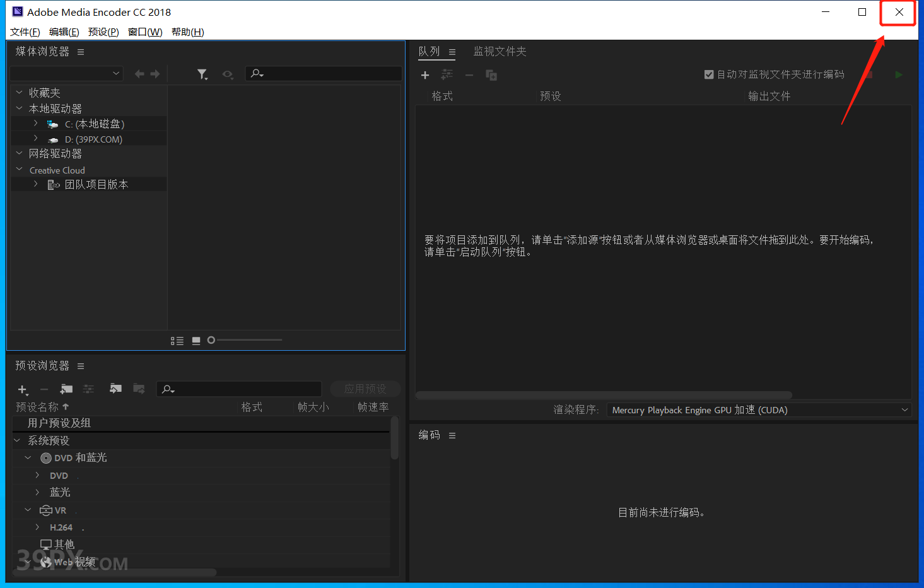The width and height of the screenshot is (924, 588).
Task: Collapse the 系统预设 group
Action: click(x=17, y=440)
